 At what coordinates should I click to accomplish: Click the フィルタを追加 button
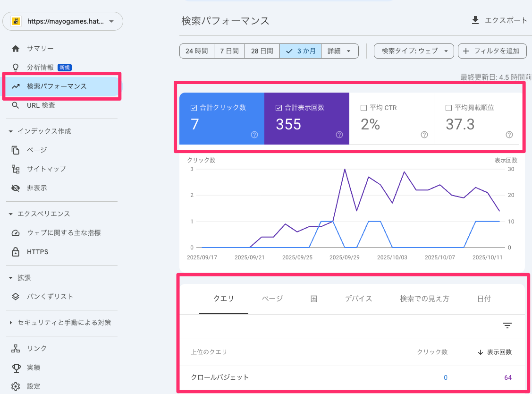tap(492, 51)
